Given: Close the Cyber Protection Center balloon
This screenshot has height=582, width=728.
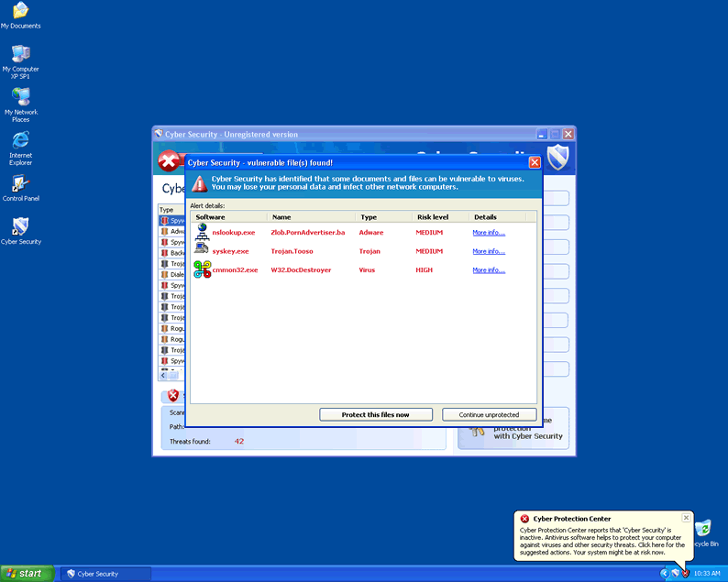Looking at the screenshot, I should tap(686, 518).
